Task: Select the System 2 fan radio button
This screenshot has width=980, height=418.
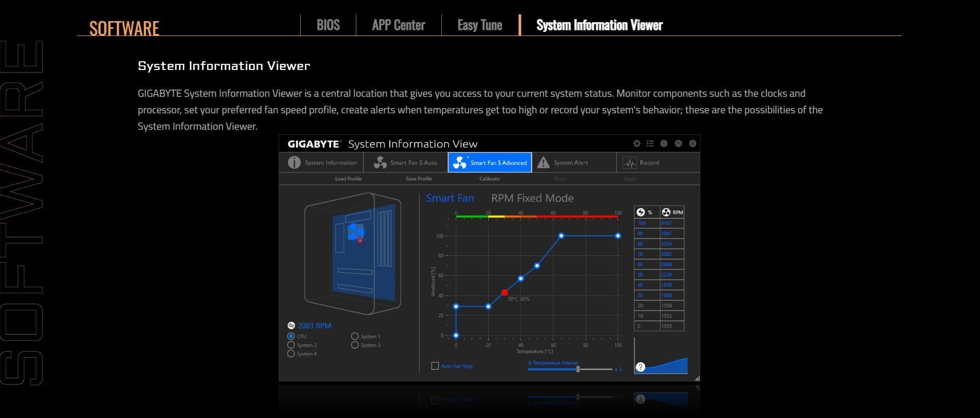Action: point(291,345)
